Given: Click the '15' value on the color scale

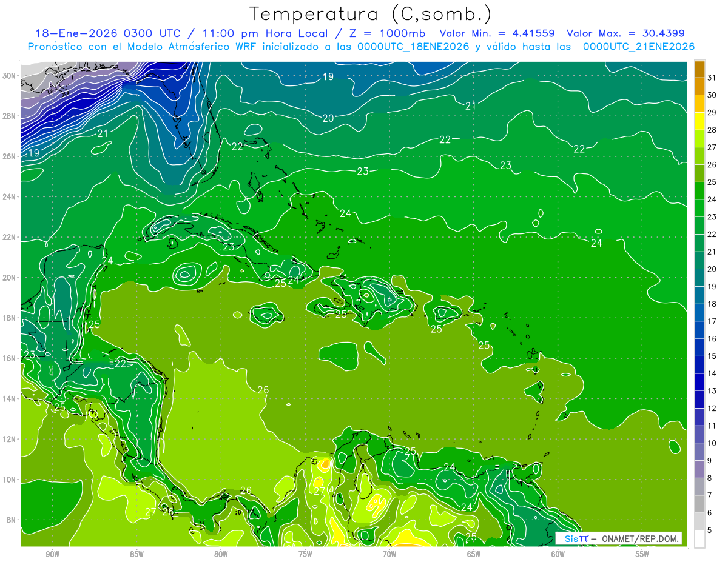Looking at the screenshot, I should (x=712, y=356).
